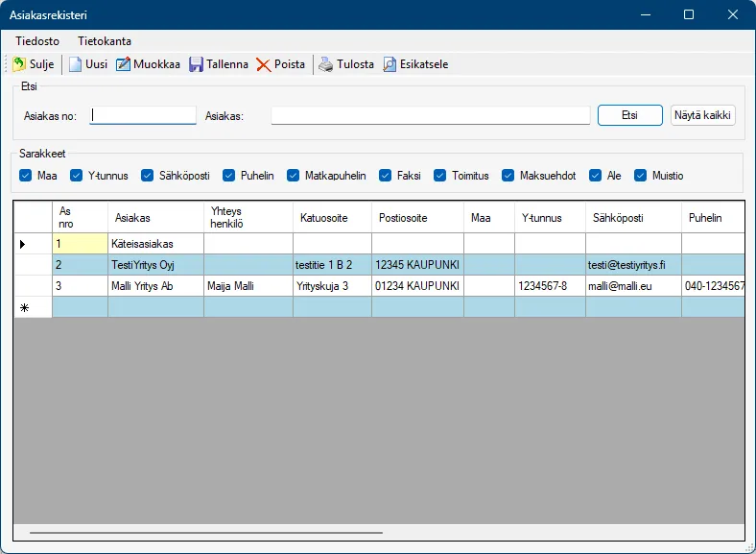This screenshot has height=554, width=756.
Task: Click the horizontal scrollbar of the grid
Action: coord(205,531)
